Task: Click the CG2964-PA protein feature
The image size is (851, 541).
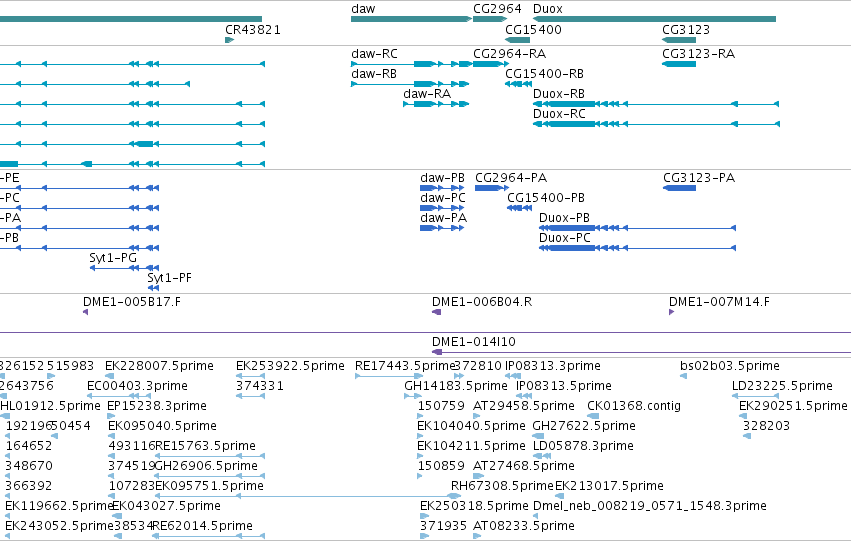Action: [492, 188]
